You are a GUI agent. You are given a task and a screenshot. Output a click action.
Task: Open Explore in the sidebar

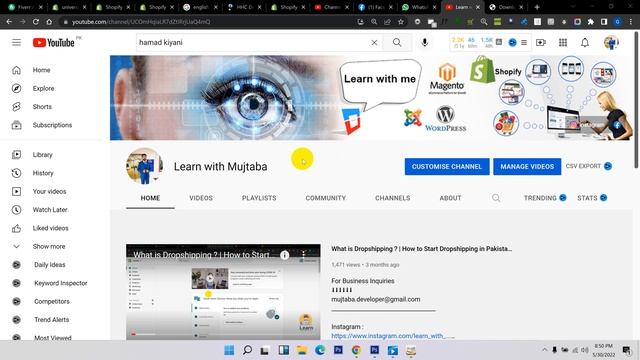43,89
